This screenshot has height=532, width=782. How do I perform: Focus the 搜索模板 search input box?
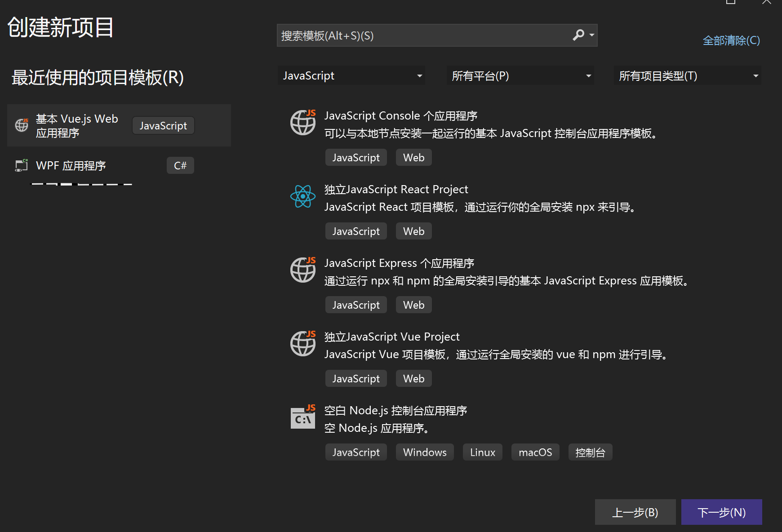422,35
